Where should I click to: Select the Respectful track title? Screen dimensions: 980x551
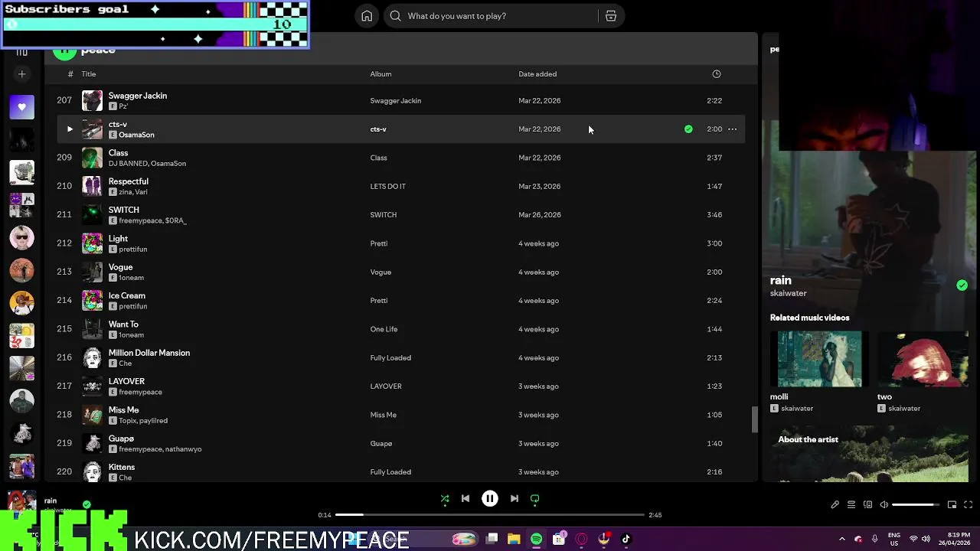pyautogui.click(x=129, y=182)
